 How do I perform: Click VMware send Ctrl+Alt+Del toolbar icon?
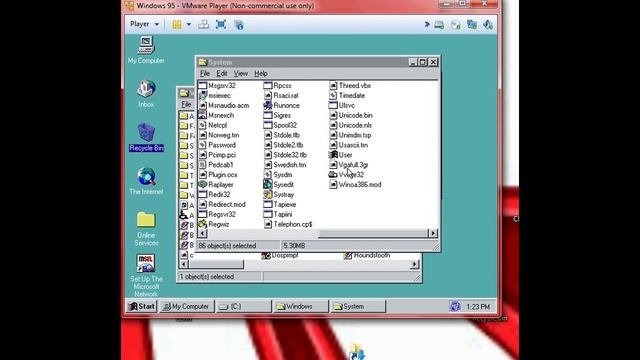pyautogui.click(x=203, y=24)
